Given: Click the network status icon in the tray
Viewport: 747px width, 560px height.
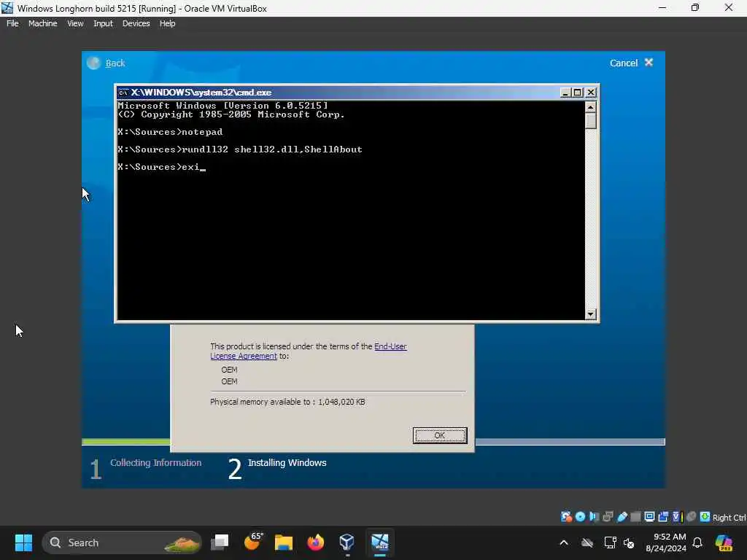Looking at the screenshot, I should pos(610,542).
